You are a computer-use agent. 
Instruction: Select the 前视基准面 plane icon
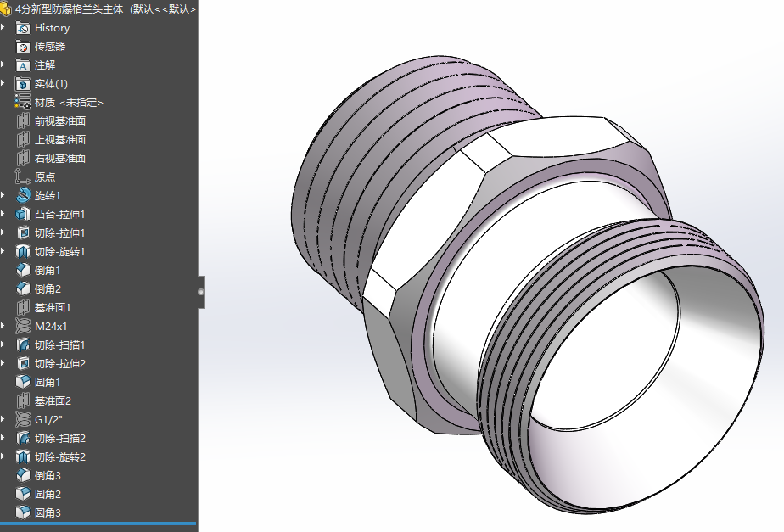coord(23,121)
